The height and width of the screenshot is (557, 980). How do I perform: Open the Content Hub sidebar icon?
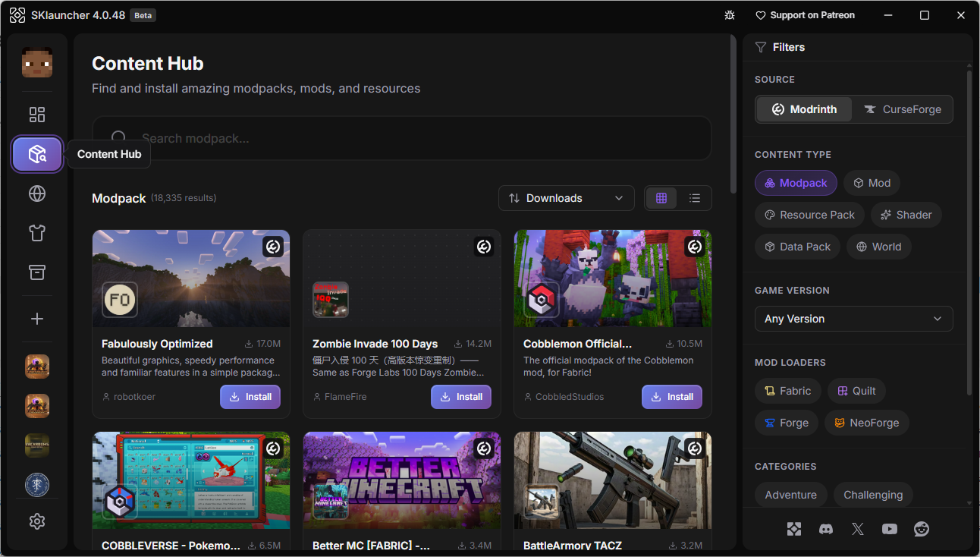point(37,154)
